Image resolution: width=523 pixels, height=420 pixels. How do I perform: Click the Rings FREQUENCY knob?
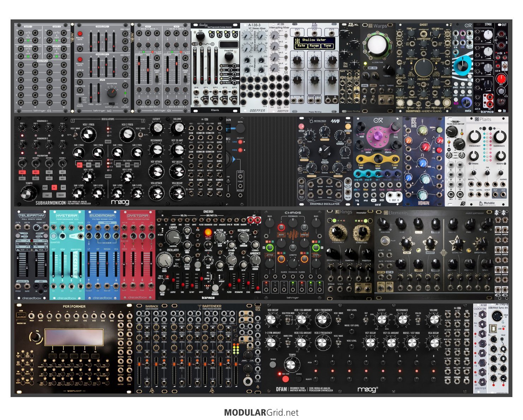(x=338, y=232)
